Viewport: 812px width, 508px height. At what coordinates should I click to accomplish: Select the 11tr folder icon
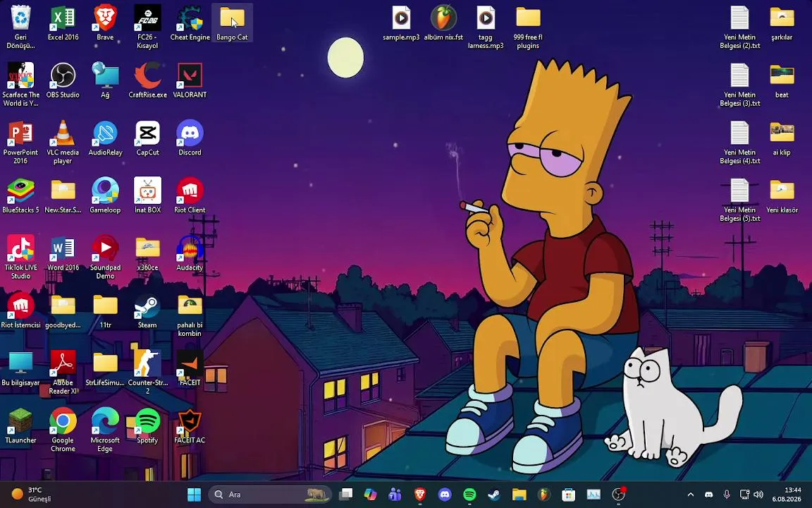[x=105, y=310]
